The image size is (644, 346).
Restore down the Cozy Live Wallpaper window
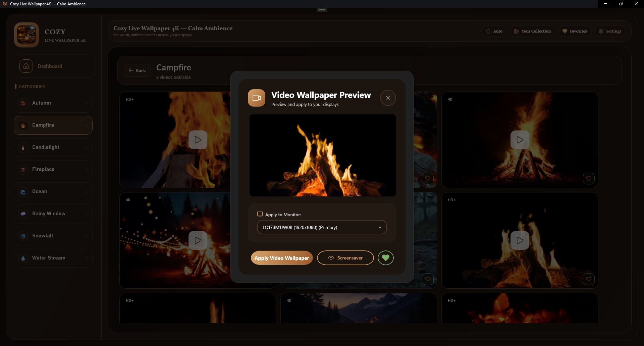(621, 4)
